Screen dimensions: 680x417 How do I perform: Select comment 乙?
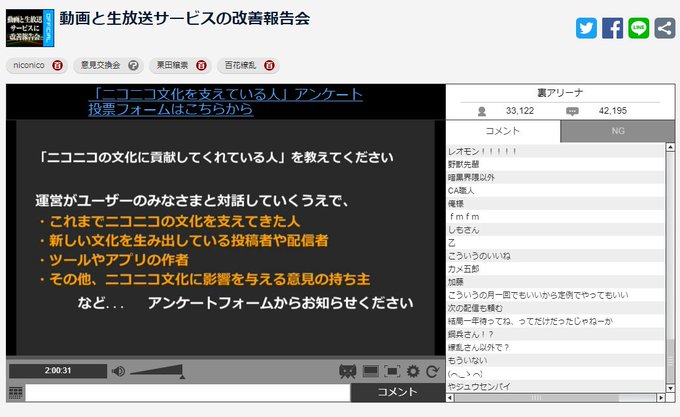555,243
